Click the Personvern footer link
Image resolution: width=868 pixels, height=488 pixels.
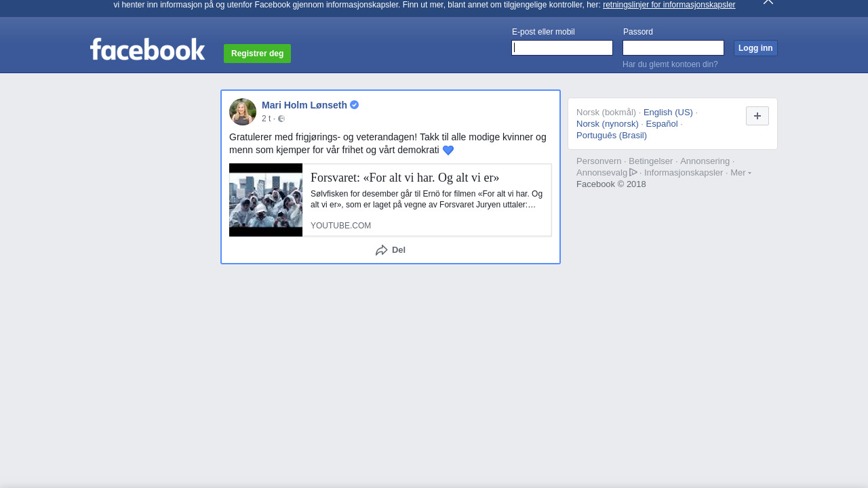[x=599, y=161]
